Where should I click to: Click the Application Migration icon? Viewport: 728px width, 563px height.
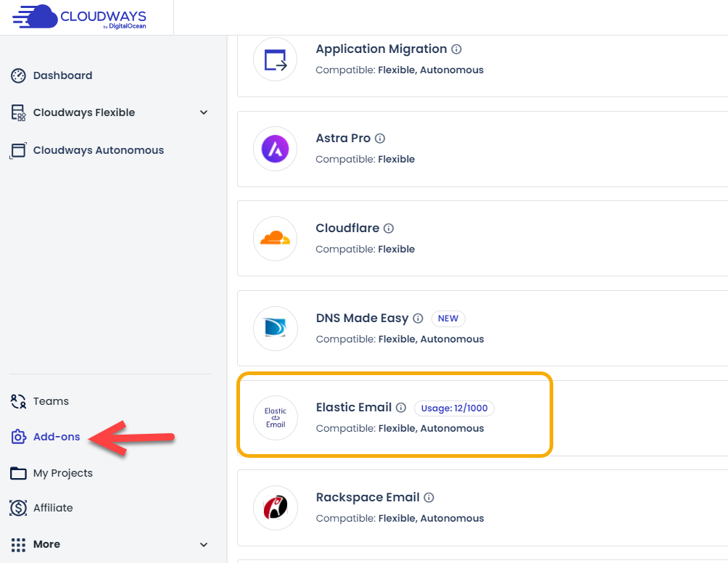point(275,59)
